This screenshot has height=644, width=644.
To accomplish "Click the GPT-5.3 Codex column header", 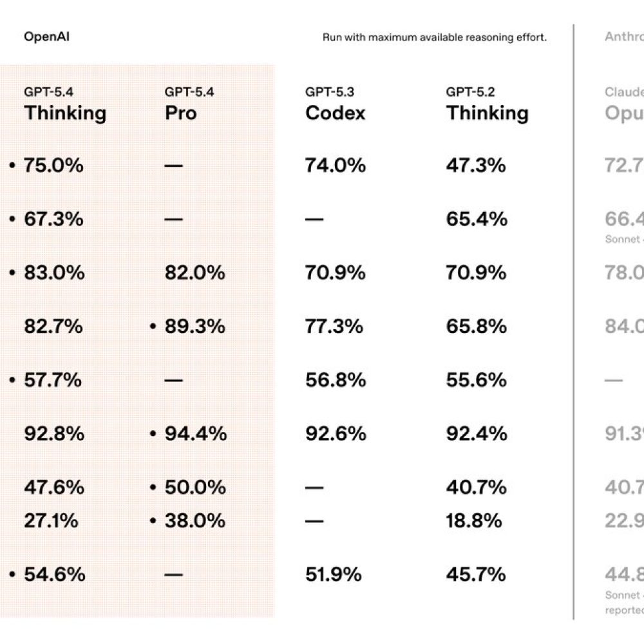I will point(335,105).
